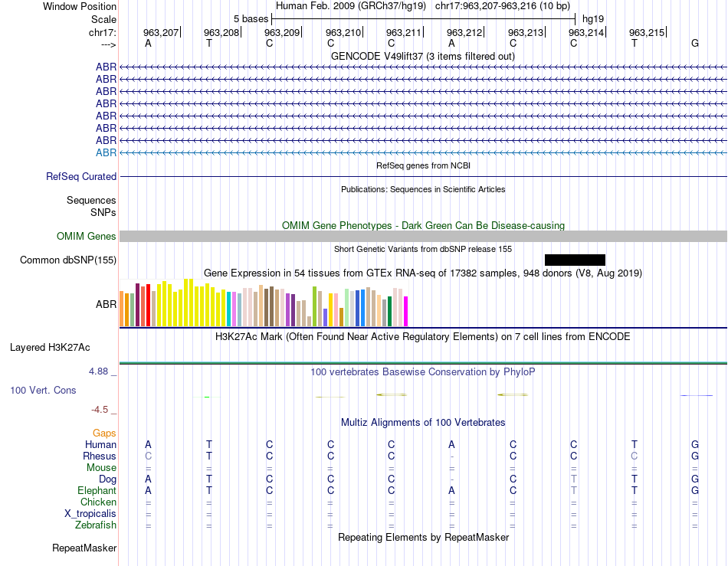The image size is (728, 566).
Task: Click the 'SNPs' publications label
Action: 103,212
